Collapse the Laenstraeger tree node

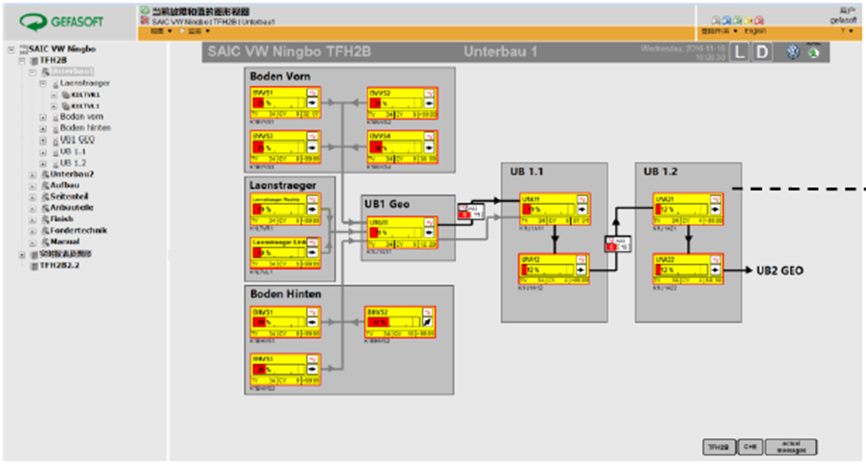43,83
